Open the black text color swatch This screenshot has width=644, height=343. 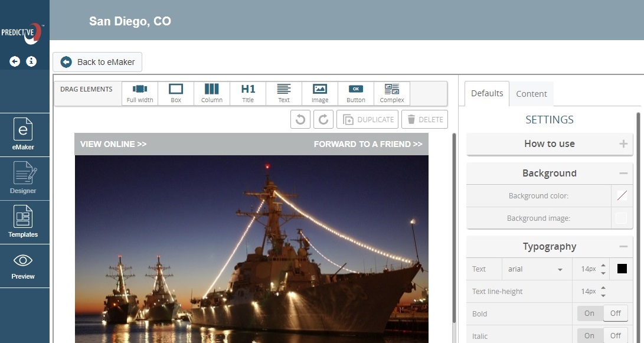[622, 269]
